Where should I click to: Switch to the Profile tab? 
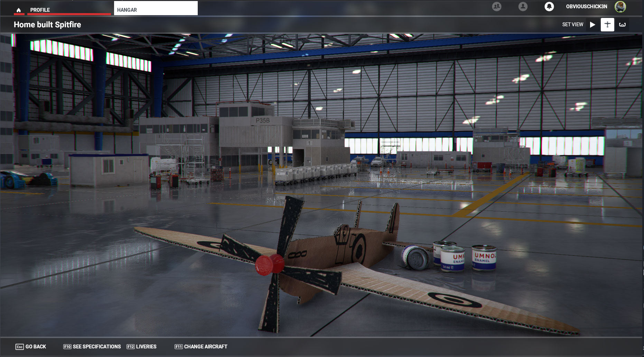coord(40,10)
